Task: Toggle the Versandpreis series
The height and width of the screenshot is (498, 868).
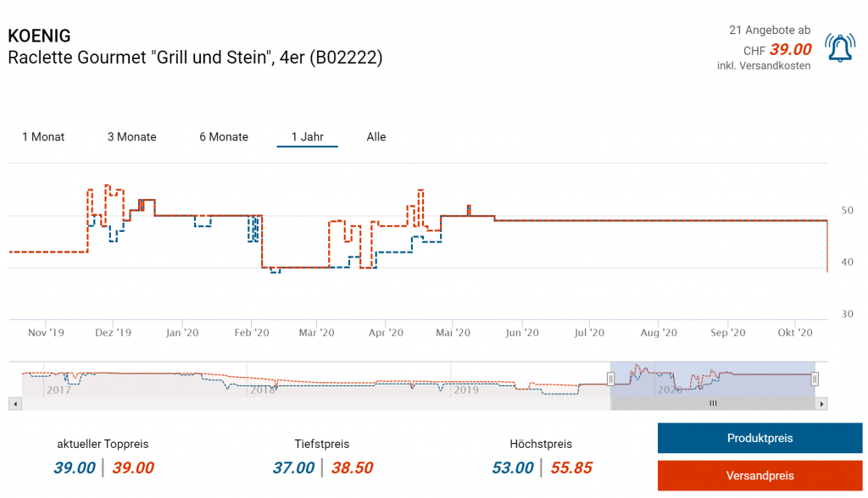Action: tap(759, 475)
